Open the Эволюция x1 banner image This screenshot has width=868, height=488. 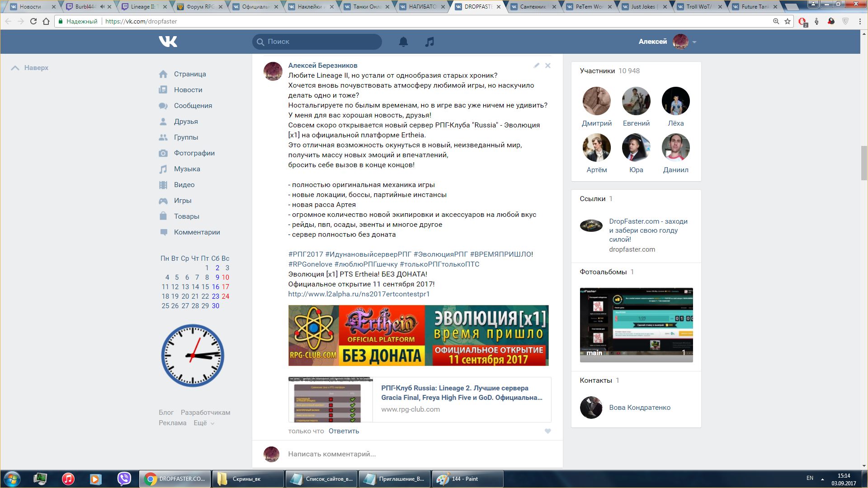tap(418, 335)
